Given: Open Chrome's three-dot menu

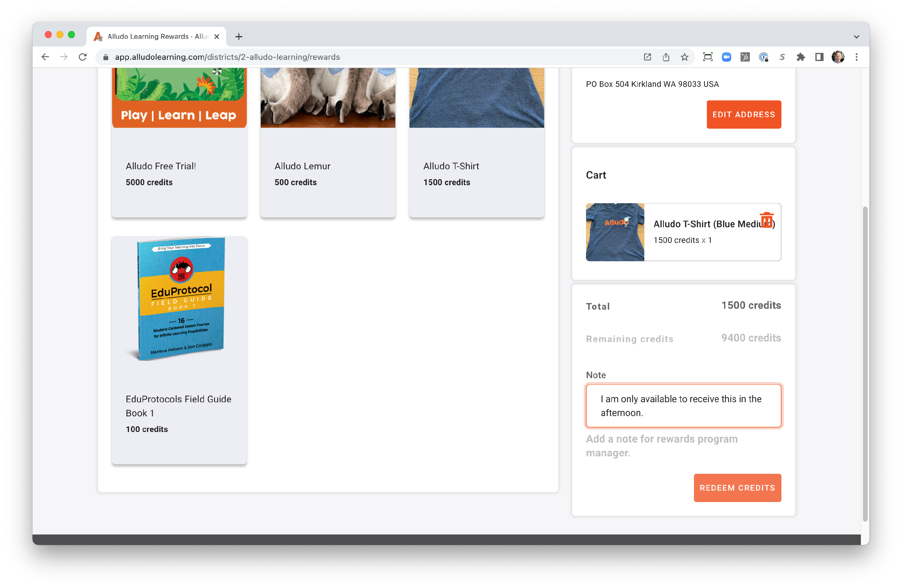Looking at the screenshot, I should click(x=856, y=57).
